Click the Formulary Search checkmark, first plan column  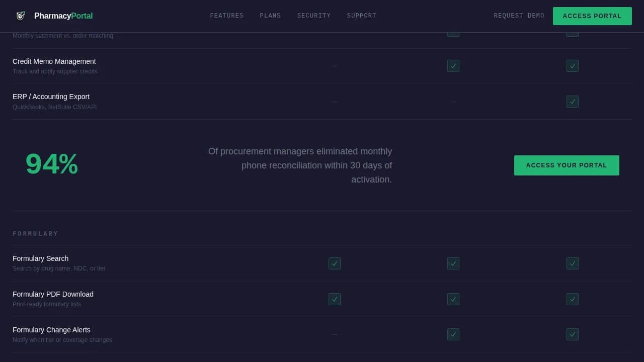[335, 263]
